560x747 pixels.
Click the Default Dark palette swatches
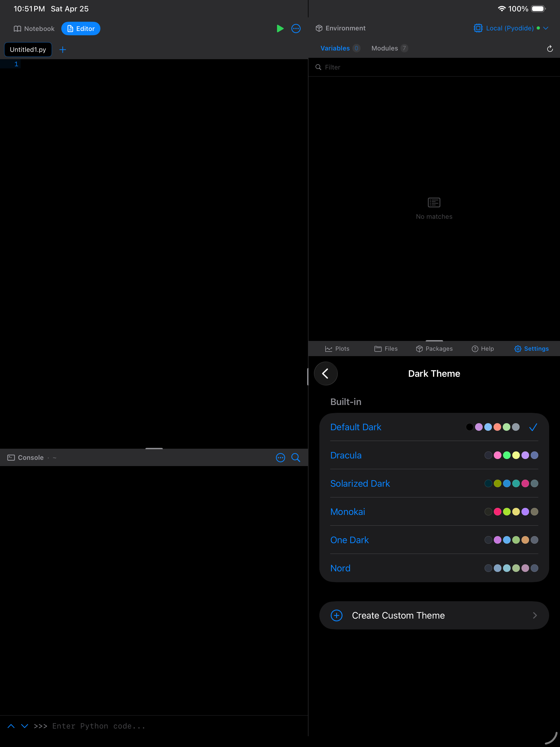pos(492,427)
